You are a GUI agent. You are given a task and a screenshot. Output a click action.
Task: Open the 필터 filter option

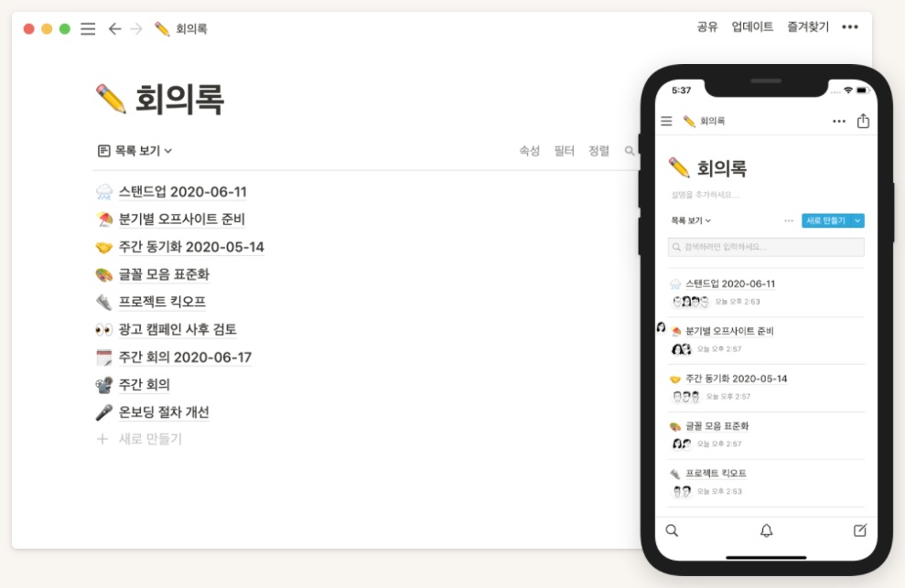pos(564,151)
